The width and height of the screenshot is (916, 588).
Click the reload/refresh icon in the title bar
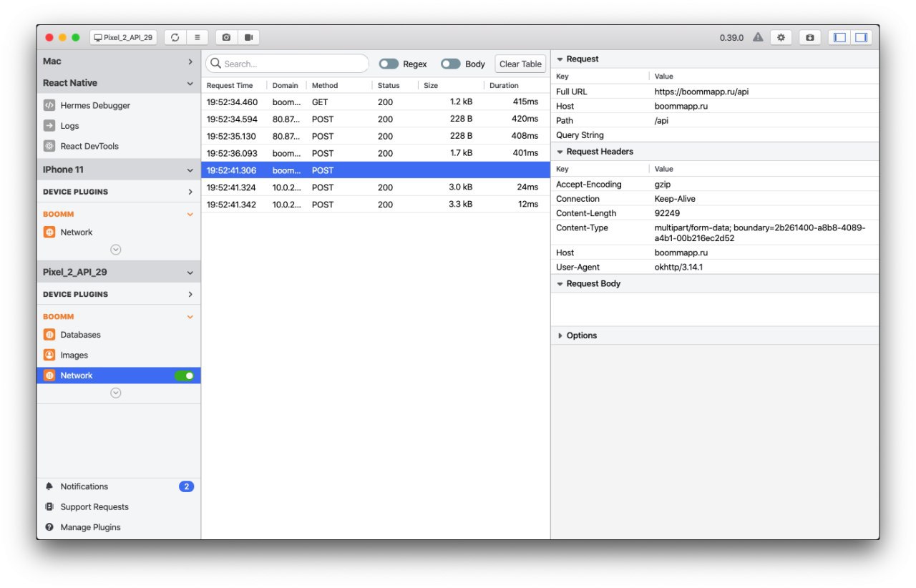pos(175,37)
